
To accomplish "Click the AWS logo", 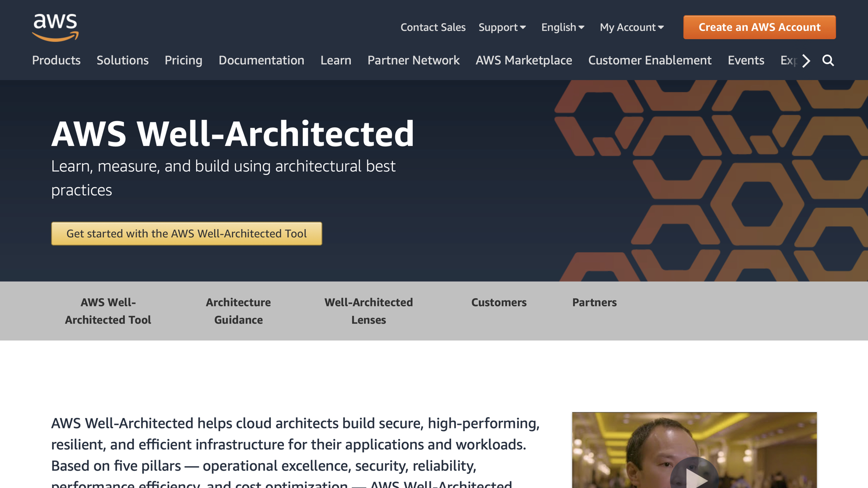I will point(55,28).
